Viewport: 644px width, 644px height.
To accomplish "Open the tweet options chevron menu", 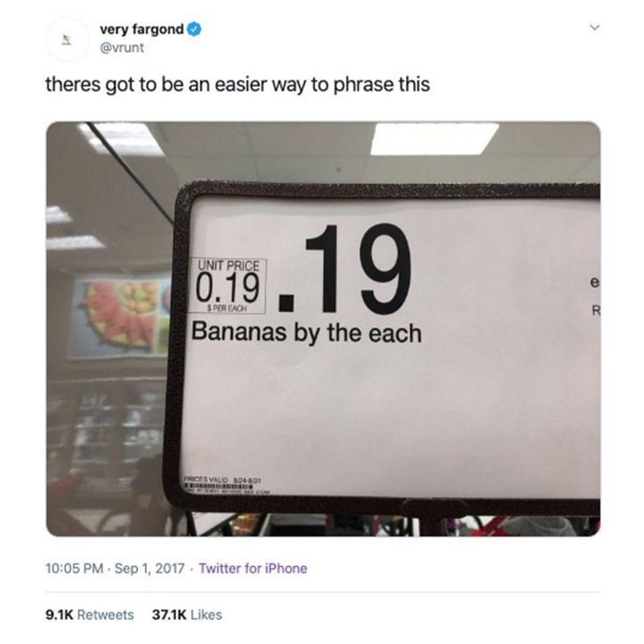I will pos(595,28).
